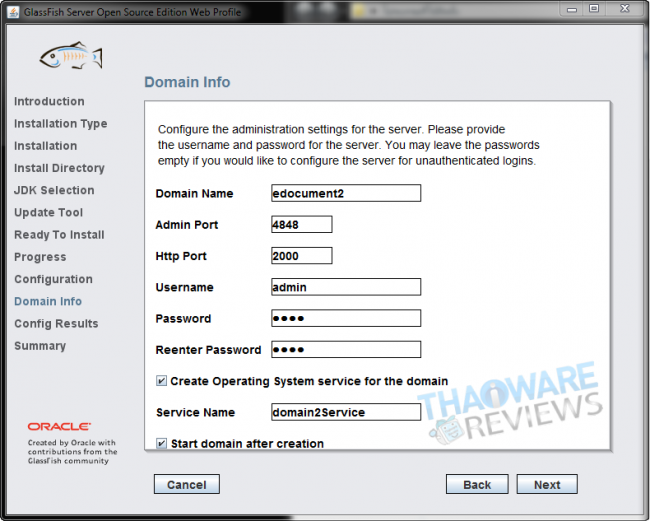Select the JDK Selection step

[x=54, y=190]
